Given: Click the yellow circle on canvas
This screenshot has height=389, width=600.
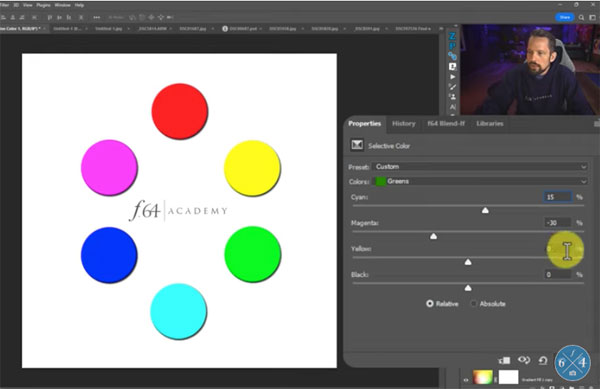Looking at the screenshot, I should (252, 168).
